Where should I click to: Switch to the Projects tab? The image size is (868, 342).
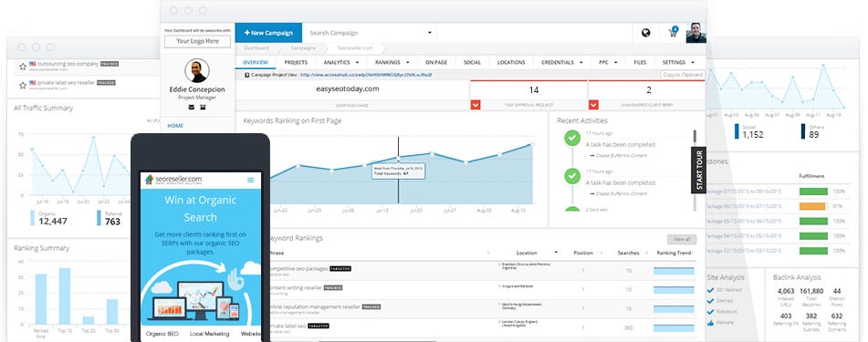pos(296,63)
